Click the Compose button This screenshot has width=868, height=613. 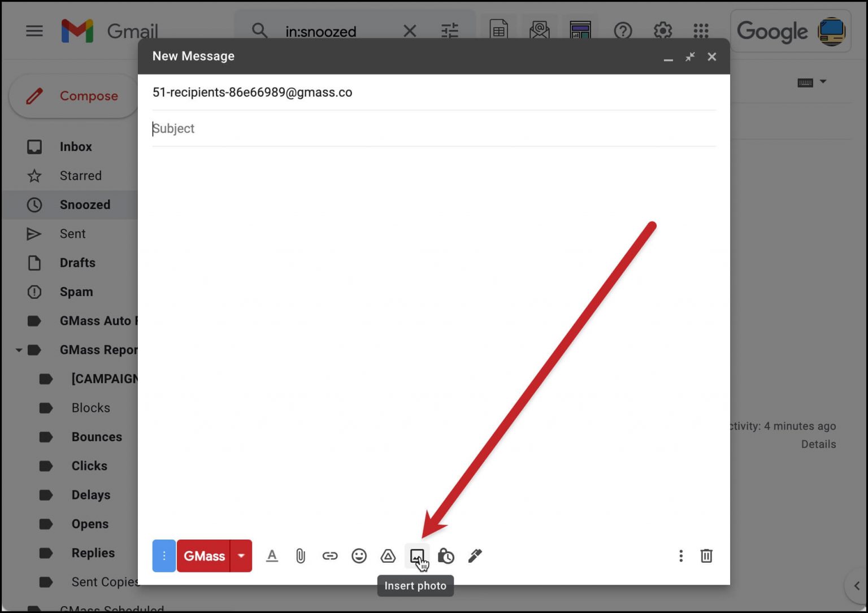coord(73,96)
